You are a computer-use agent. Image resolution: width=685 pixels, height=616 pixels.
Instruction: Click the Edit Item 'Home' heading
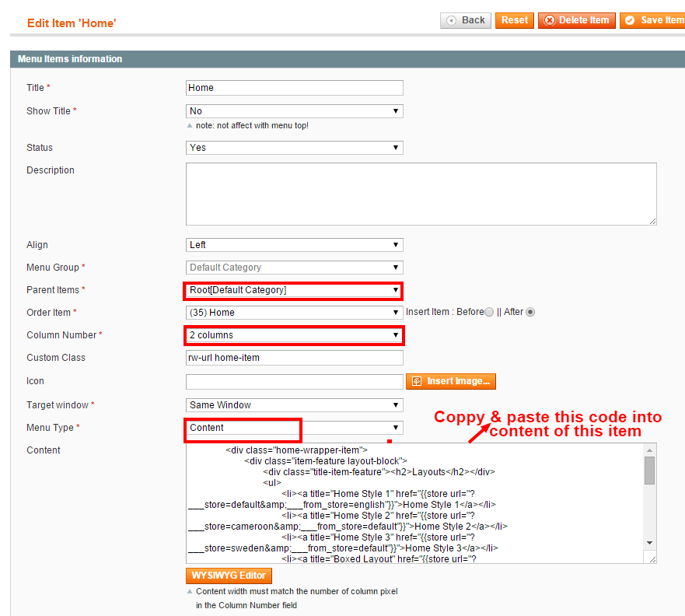tap(72, 23)
